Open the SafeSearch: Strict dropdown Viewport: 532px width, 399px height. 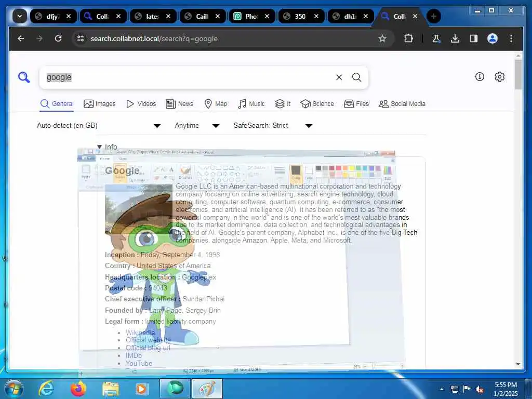coord(273,126)
